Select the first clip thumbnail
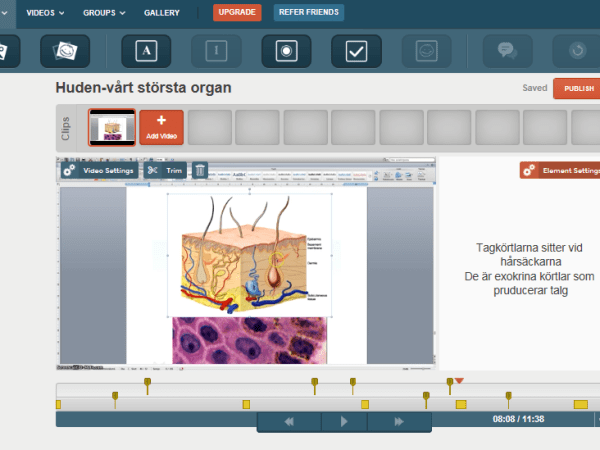600x450 pixels. coord(112,128)
